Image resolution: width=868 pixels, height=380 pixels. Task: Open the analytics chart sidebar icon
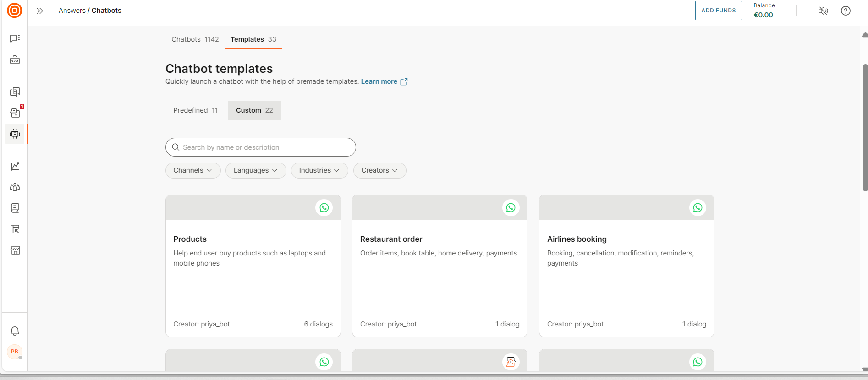coord(15,166)
